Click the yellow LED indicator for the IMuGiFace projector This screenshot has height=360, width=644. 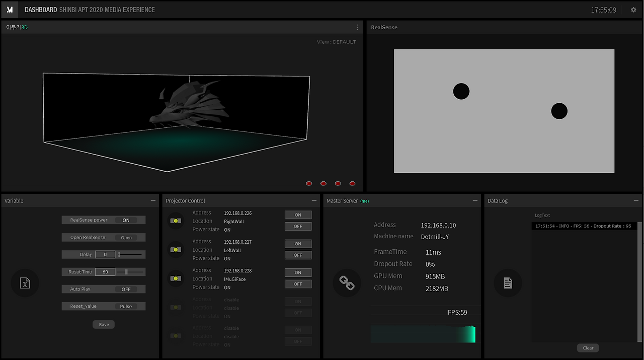[x=175, y=278]
